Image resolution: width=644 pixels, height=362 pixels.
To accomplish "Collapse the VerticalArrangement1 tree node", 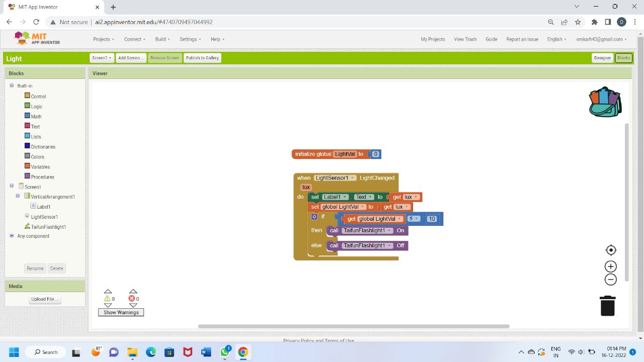I will pyautogui.click(x=18, y=196).
